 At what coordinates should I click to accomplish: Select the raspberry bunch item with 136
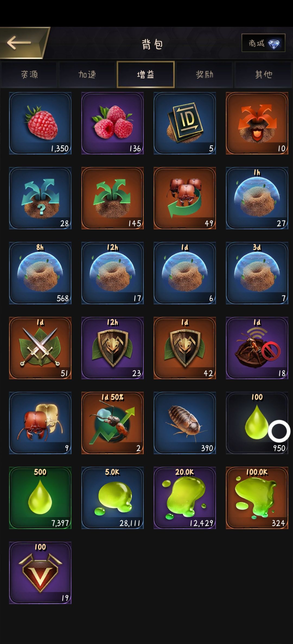pyautogui.click(x=112, y=123)
